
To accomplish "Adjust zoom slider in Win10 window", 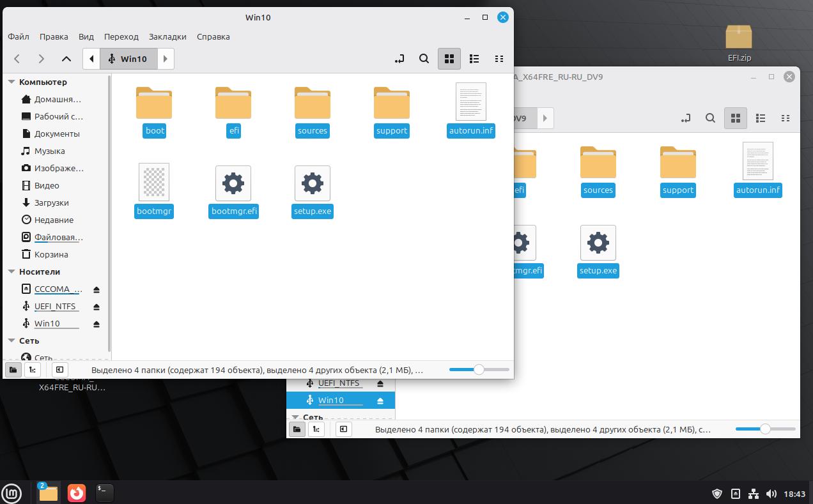I will [479, 369].
